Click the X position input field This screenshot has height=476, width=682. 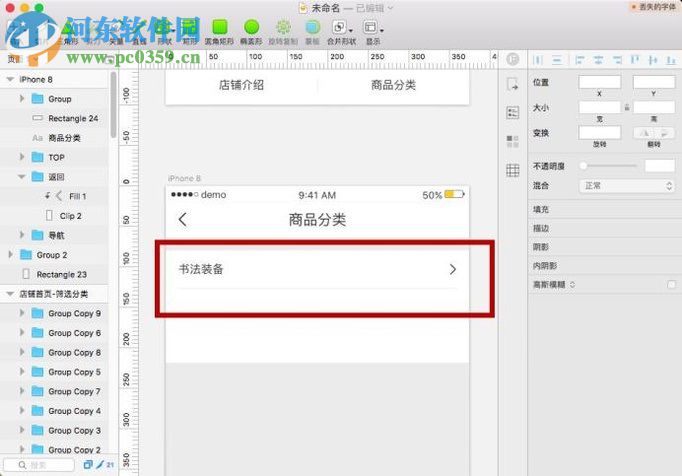599,82
